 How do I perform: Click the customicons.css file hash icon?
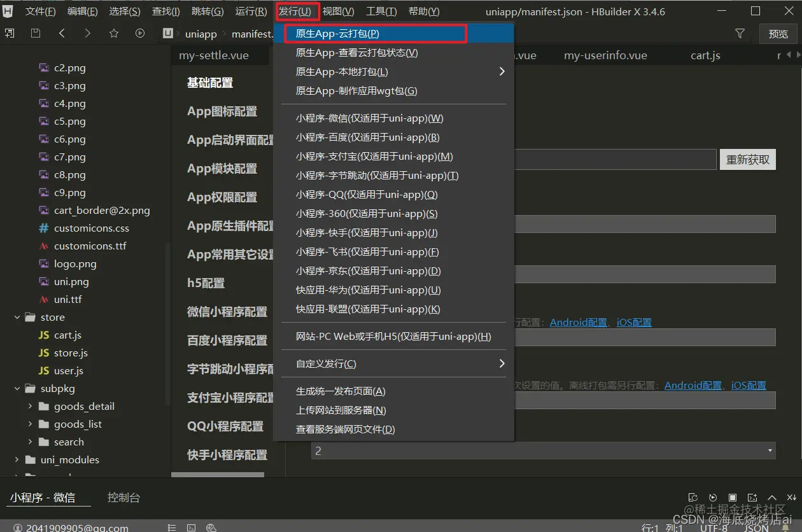(44, 228)
